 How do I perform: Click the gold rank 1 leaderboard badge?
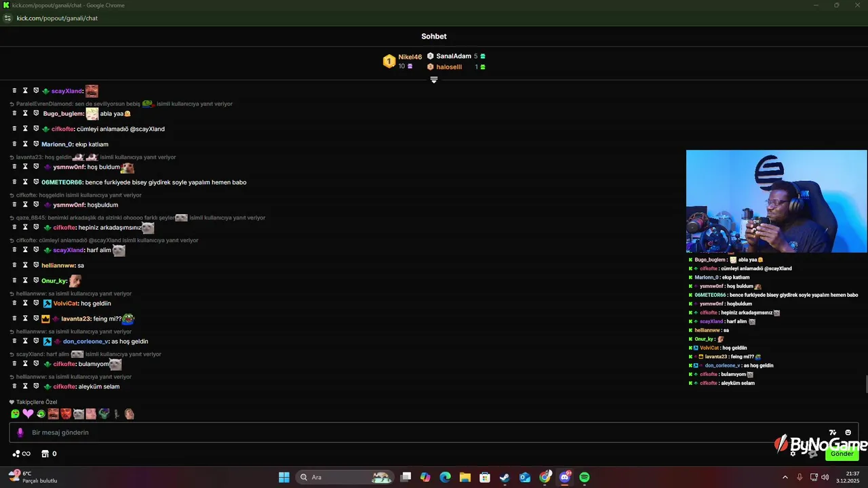(x=389, y=62)
